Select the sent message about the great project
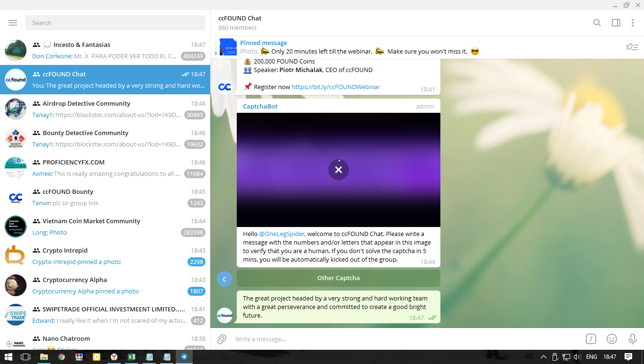 click(339, 307)
